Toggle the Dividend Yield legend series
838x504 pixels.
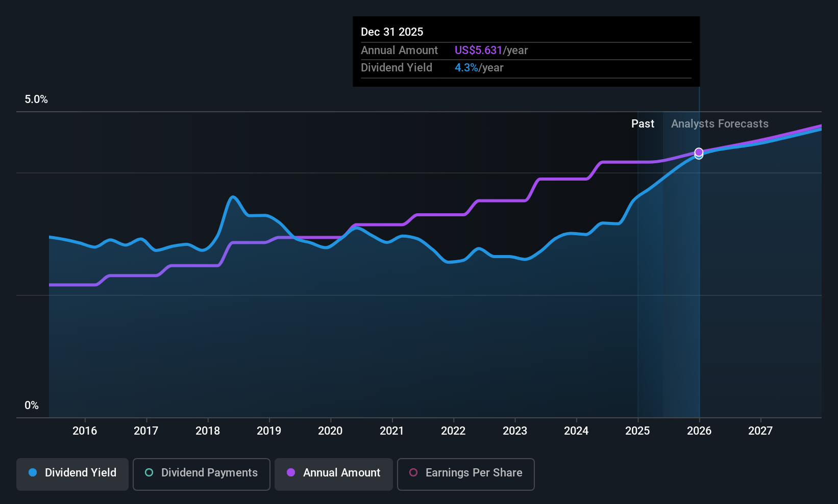(x=72, y=474)
